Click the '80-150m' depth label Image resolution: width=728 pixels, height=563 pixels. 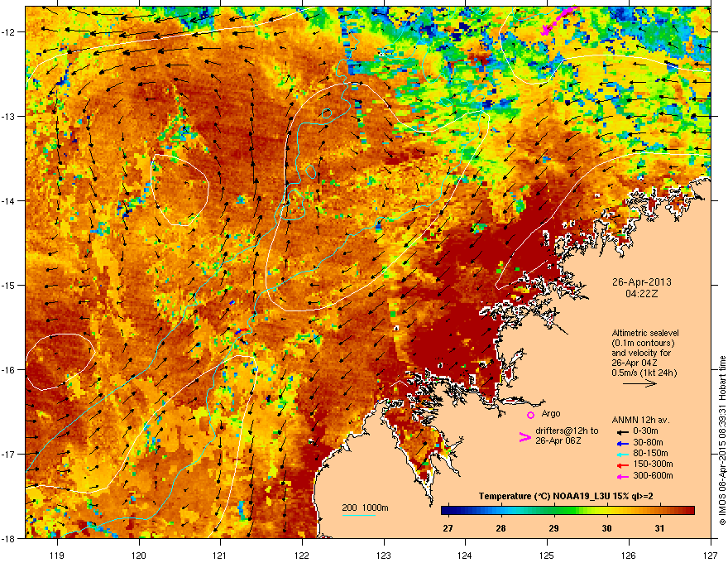(x=650, y=454)
